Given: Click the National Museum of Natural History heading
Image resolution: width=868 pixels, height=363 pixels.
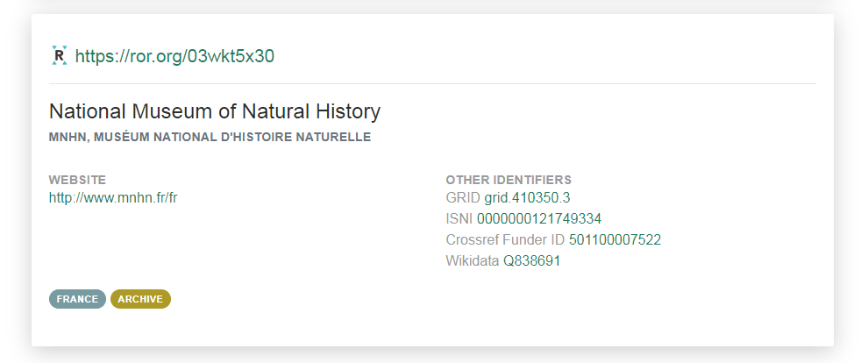Looking at the screenshot, I should (x=215, y=111).
